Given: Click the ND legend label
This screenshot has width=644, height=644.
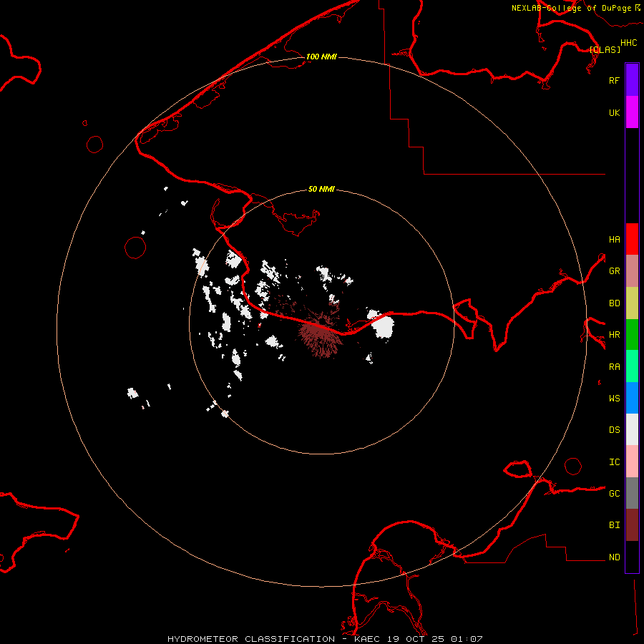Looking at the screenshot, I should (614, 557).
